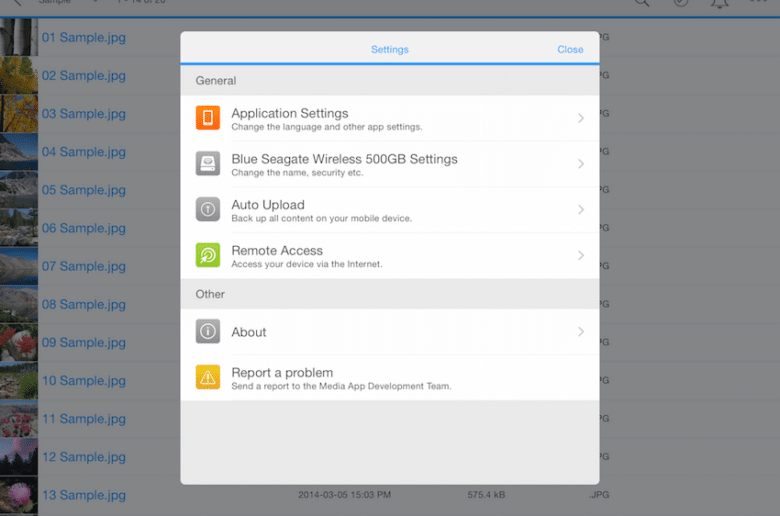
Task: Open 12 Sample.jpg in the file list
Action: click(x=84, y=457)
